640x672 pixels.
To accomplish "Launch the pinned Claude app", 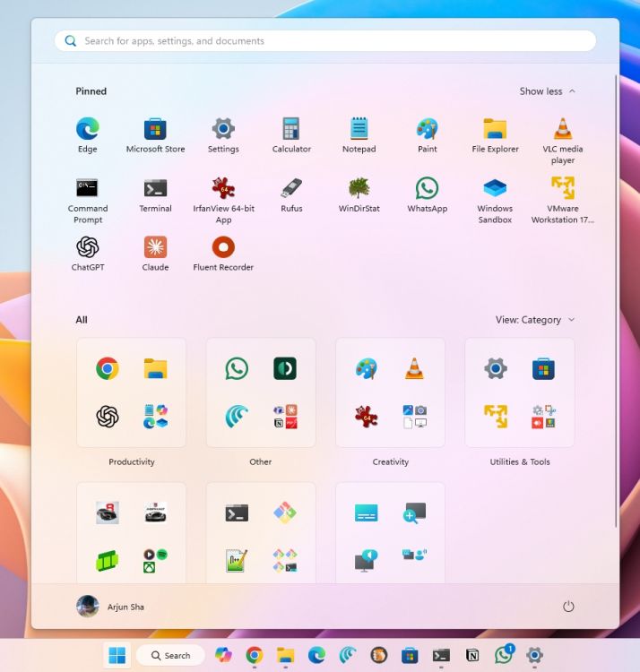I will (x=155, y=254).
